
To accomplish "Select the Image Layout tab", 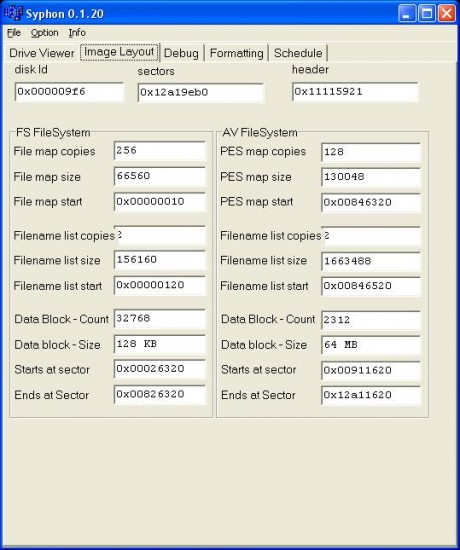I will coord(119,52).
